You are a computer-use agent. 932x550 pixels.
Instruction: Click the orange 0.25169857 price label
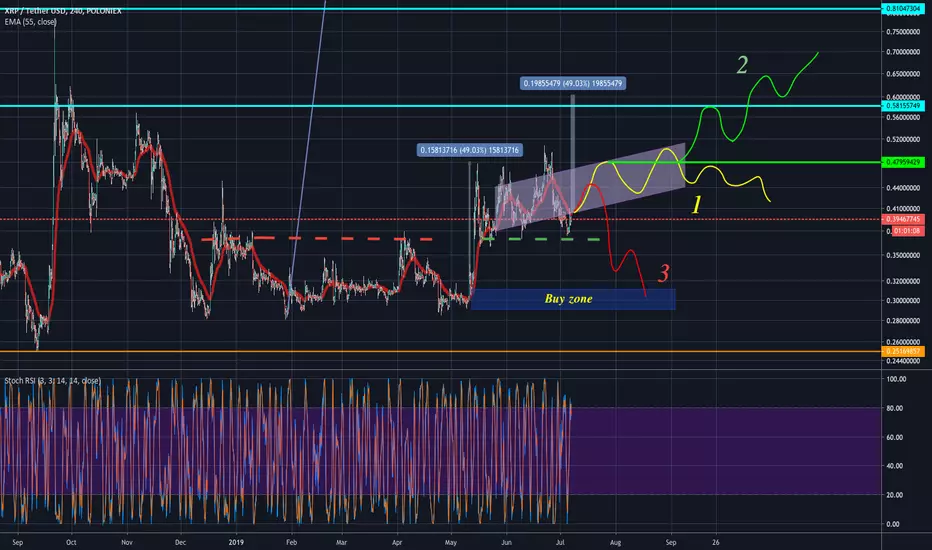coord(902,351)
